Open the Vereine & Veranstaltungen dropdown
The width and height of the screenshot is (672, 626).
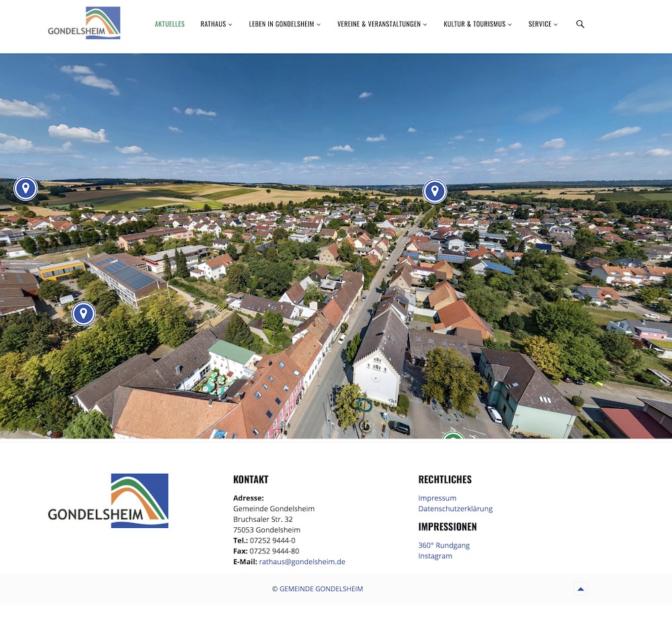coord(382,24)
